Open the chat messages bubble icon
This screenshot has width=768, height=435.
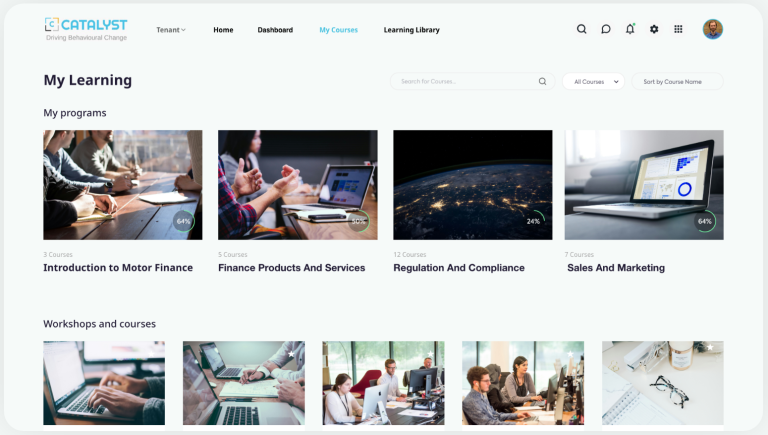click(x=606, y=29)
